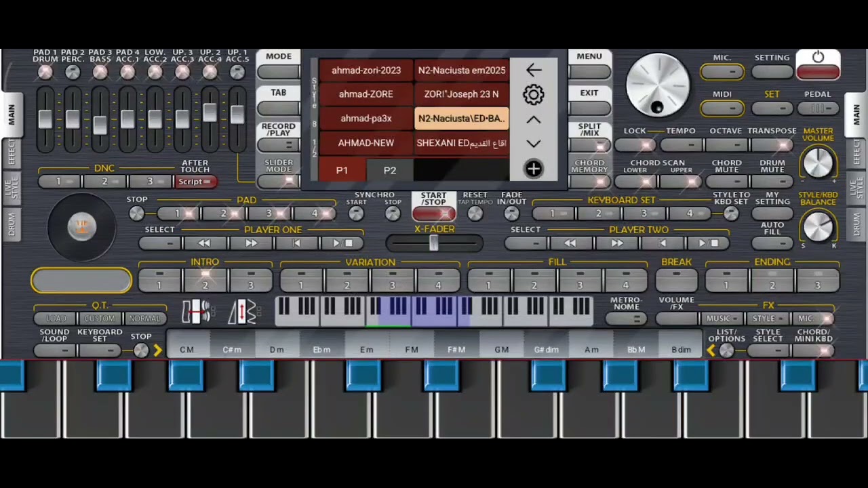The height and width of the screenshot is (488, 868).
Task: Tap the Break button
Action: (676, 280)
